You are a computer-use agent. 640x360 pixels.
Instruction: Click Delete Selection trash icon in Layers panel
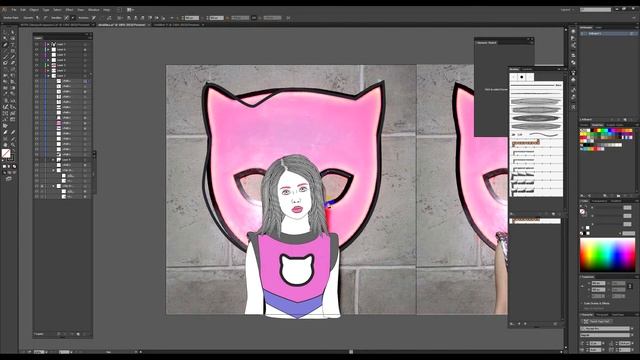[x=85, y=334]
